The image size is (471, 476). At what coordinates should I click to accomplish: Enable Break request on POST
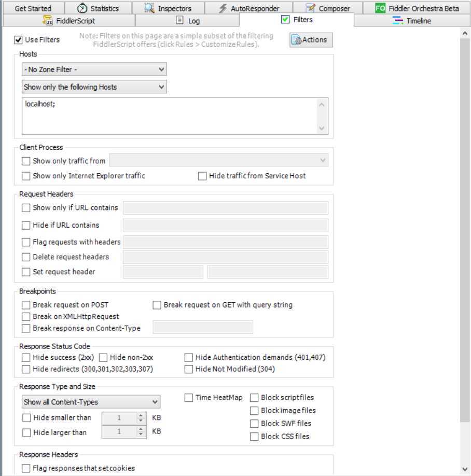pos(26,305)
